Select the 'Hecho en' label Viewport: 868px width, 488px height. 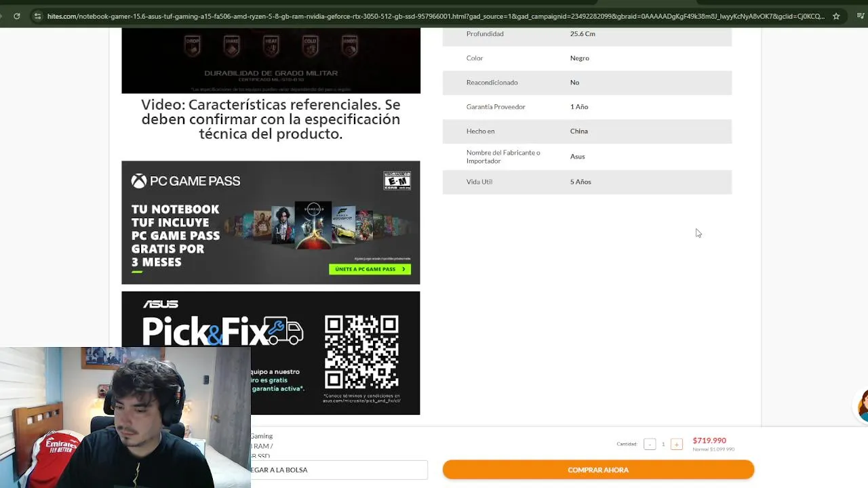480,131
